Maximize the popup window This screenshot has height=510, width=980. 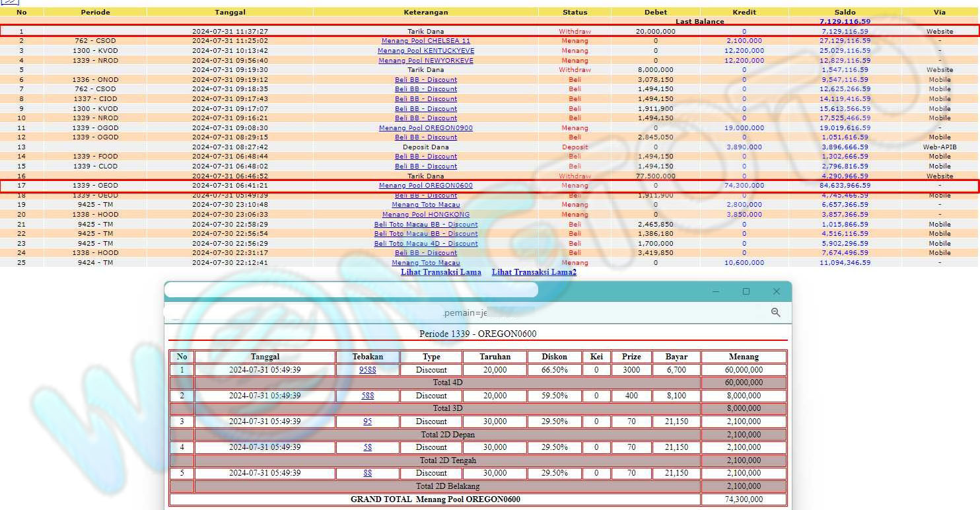click(746, 291)
